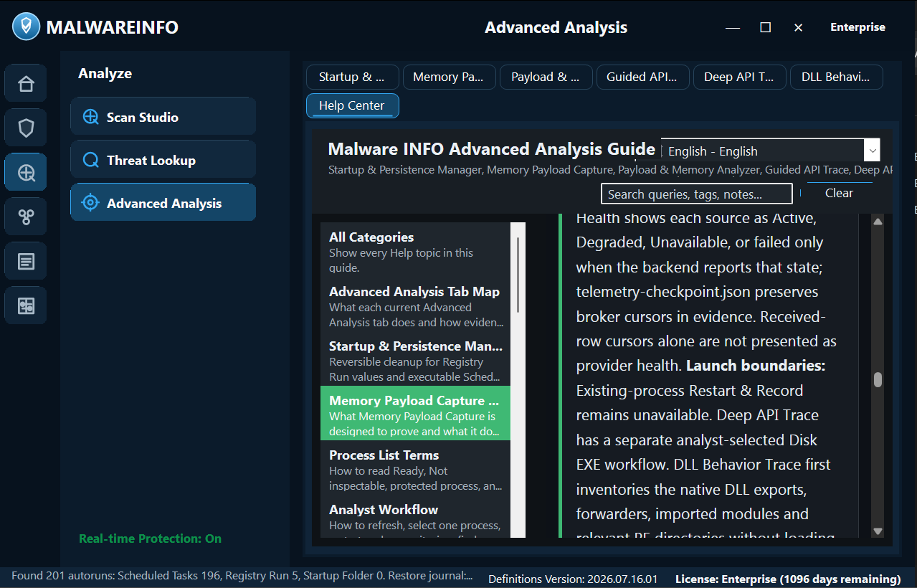Select Analyst Workflow topic
Screen dimensions: 917x588
pyautogui.click(x=415, y=518)
